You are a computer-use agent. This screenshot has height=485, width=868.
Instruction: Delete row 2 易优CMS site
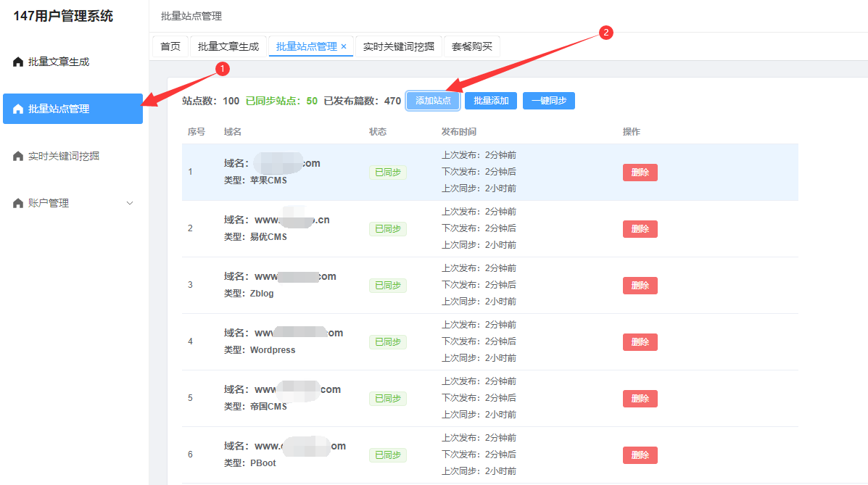pyautogui.click(x=640, y=228)
